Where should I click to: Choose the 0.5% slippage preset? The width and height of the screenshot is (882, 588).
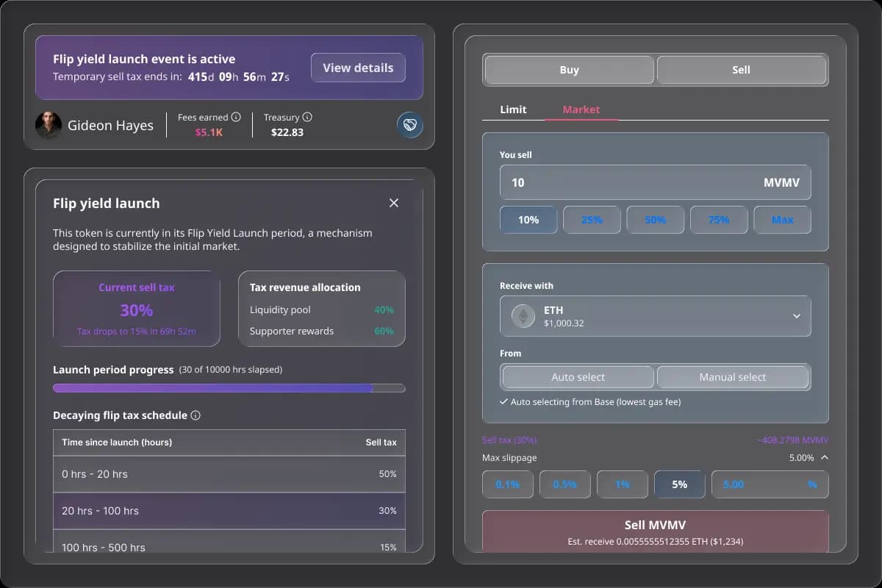point(564,484)
